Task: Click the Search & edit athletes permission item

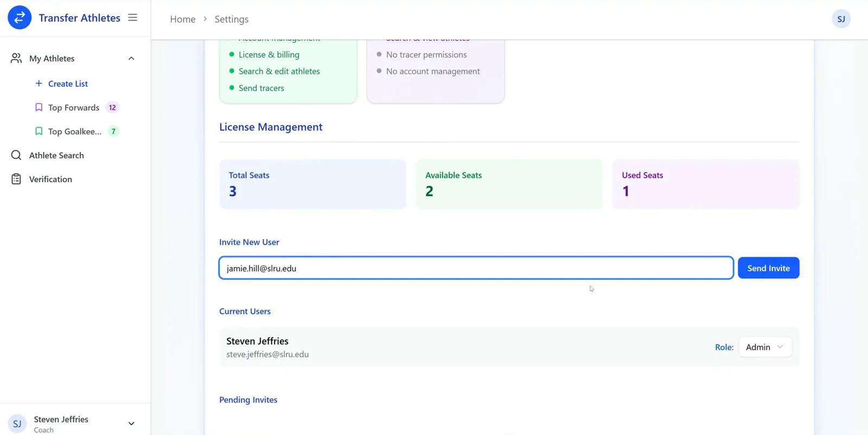Action: click(279, 71)
